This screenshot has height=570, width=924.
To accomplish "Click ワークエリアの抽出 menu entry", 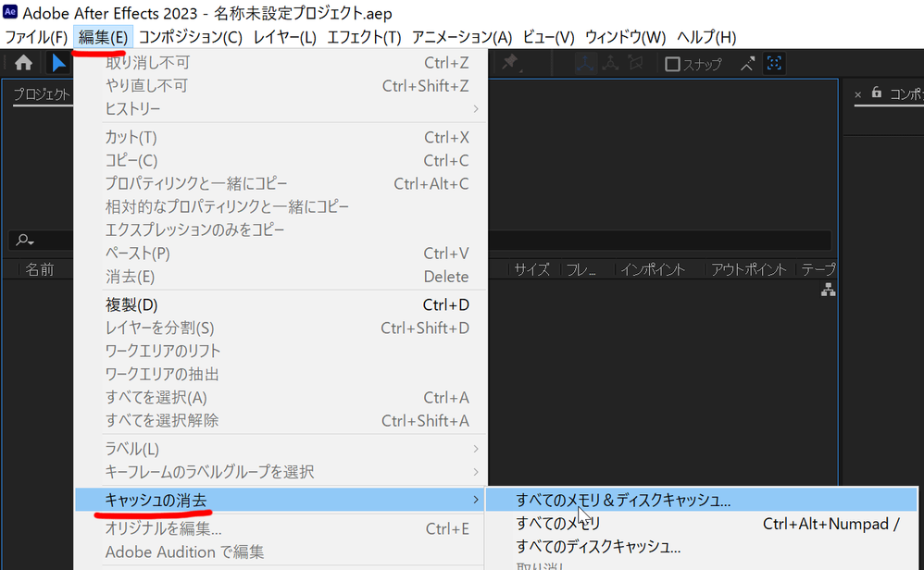I will (281, 374).
